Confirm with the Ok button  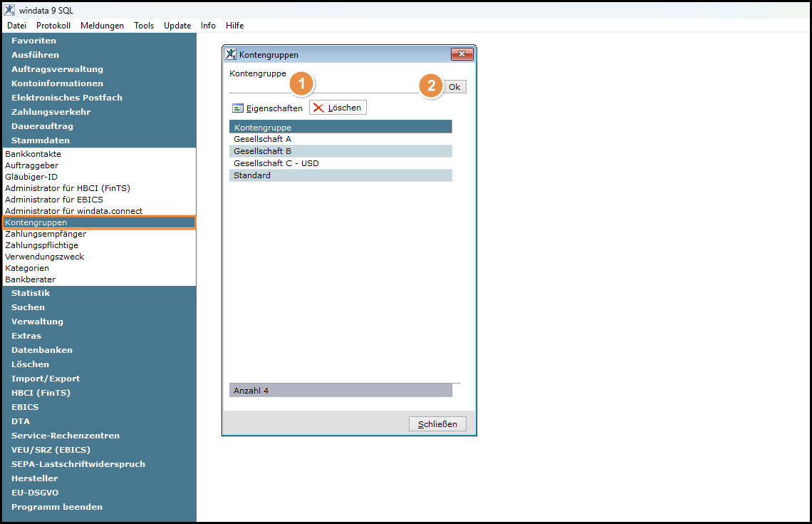[454, 86]
